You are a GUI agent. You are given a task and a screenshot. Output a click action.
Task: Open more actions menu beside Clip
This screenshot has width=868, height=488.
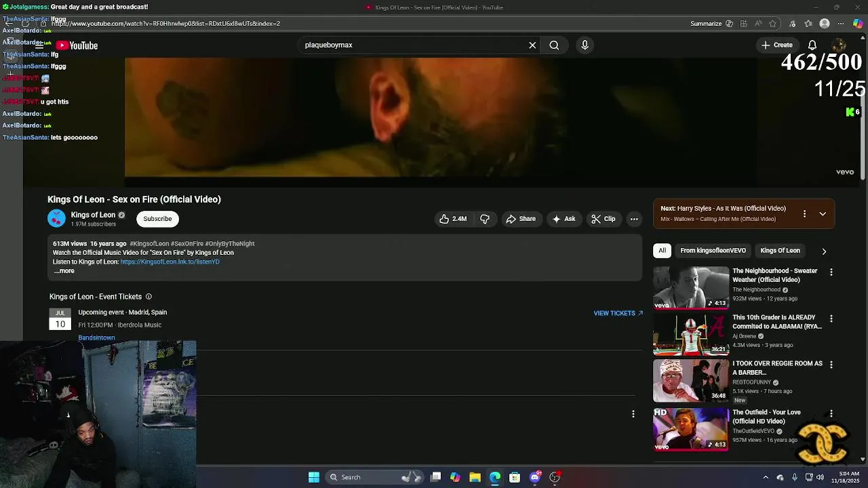coord(634,219)
